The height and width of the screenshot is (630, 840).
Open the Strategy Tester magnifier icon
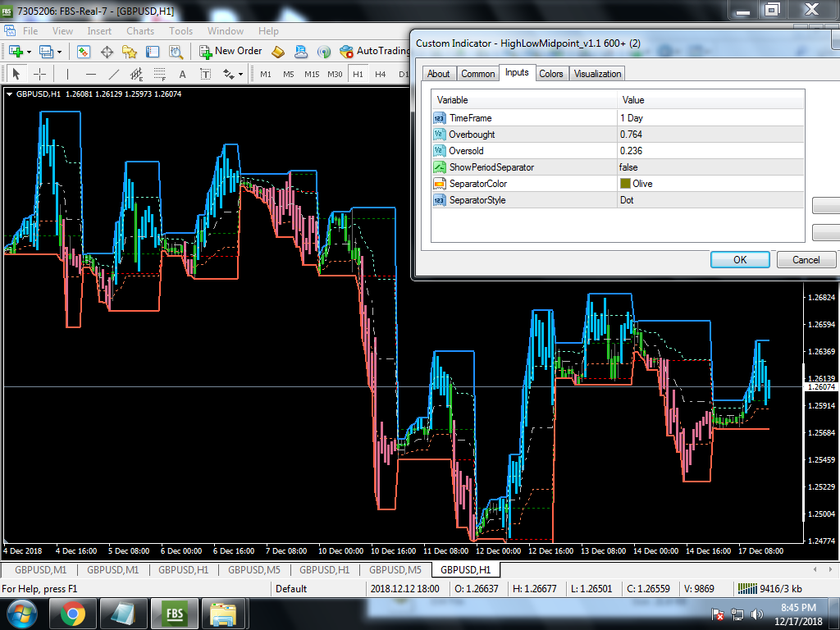(176, 52)
